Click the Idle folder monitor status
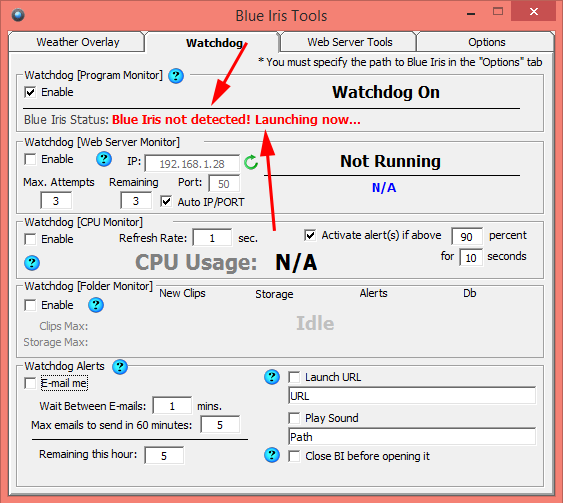 [315, 323]
